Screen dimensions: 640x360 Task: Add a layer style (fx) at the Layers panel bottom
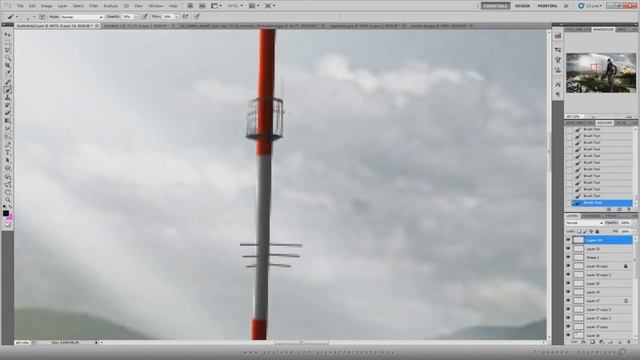coord(583,342)
